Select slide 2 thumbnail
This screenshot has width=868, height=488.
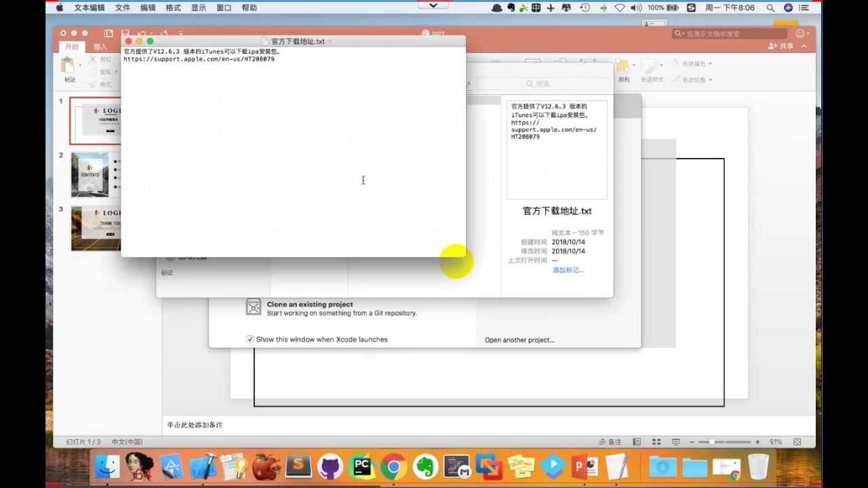tap(96, 175)
